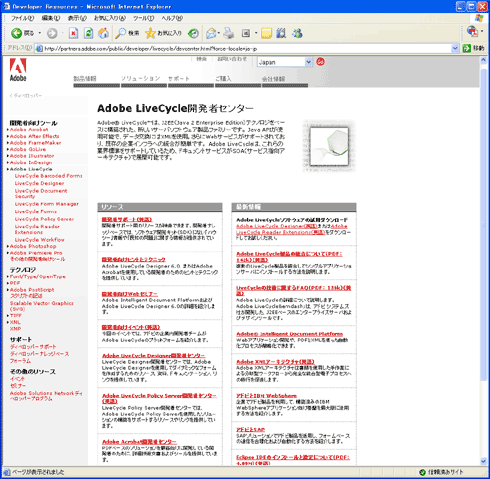Go to the Home page icon
The image size is (490, 479).
pos(103,33)
